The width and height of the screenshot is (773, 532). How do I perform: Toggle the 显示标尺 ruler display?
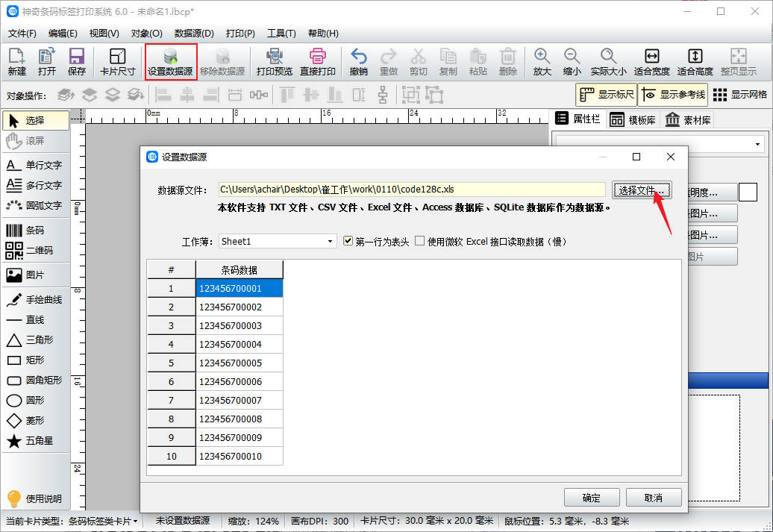pyautogui.click(x=605, y=95)
